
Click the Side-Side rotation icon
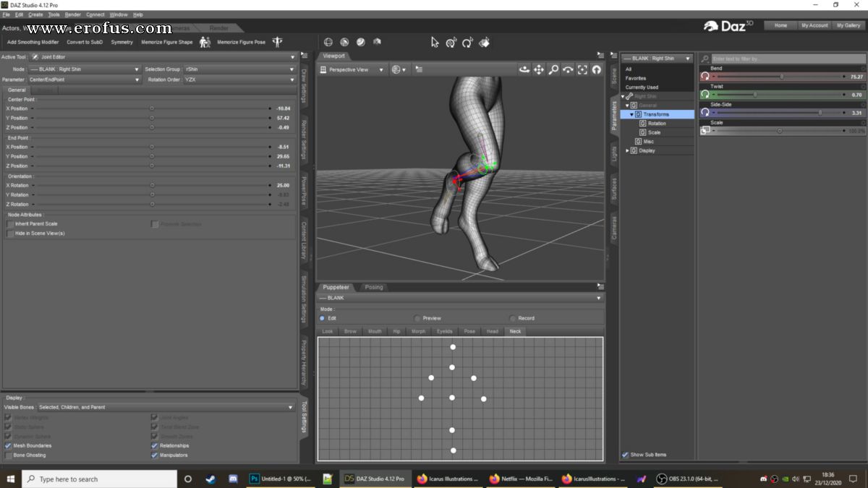705,112
